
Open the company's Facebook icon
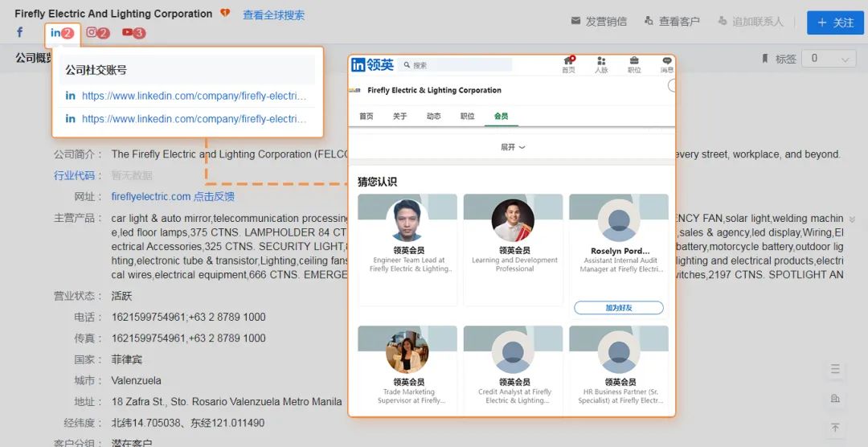[x=20, y=32]
